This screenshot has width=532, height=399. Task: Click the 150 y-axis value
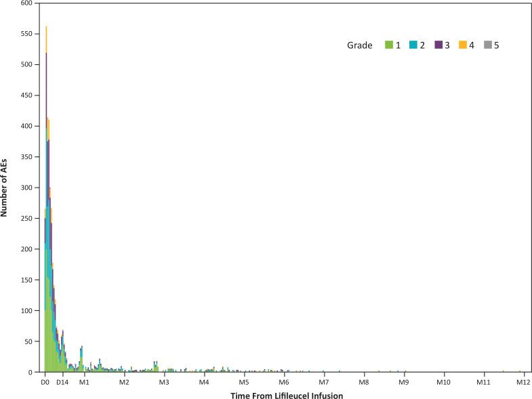click(x=26, y=280)
